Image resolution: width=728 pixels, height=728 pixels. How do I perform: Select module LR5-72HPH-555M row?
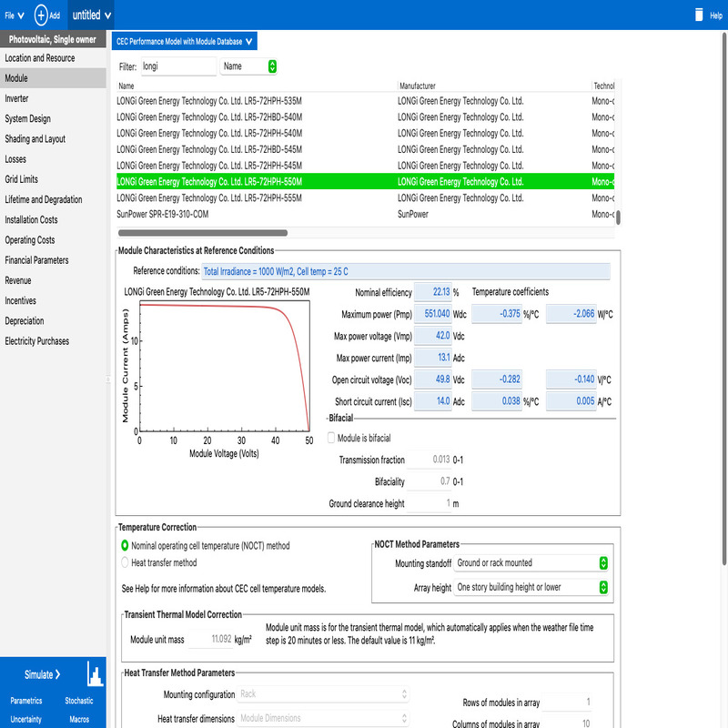pos(366,197)
